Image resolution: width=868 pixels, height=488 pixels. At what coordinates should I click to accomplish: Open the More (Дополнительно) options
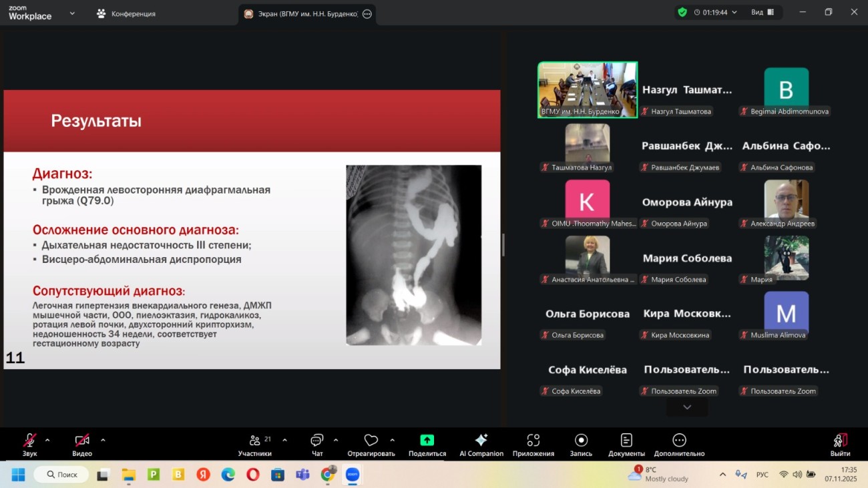coord(679,445)
